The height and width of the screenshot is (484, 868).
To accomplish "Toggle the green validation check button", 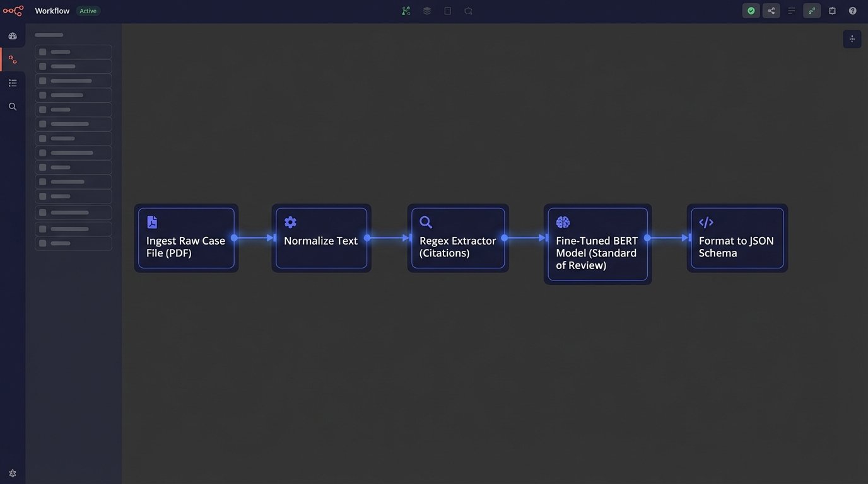I will click(751, 11).
